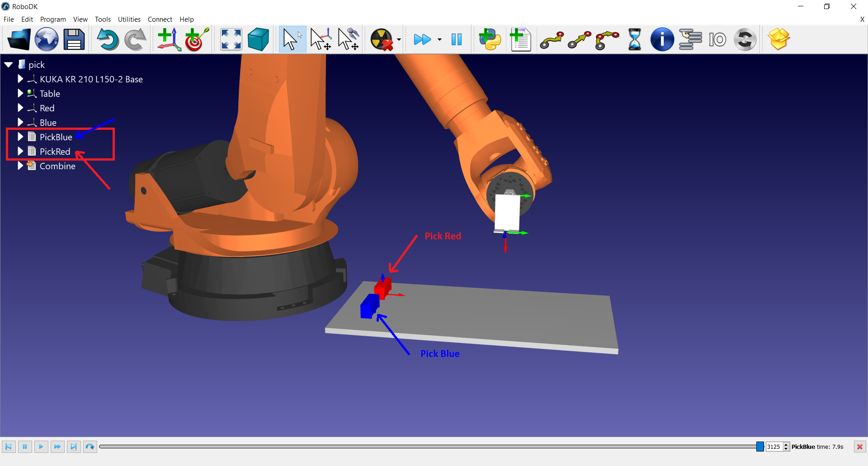Pause the simulation in toolbar
Viewport: 868px width, 466px height.
(457, 39)
